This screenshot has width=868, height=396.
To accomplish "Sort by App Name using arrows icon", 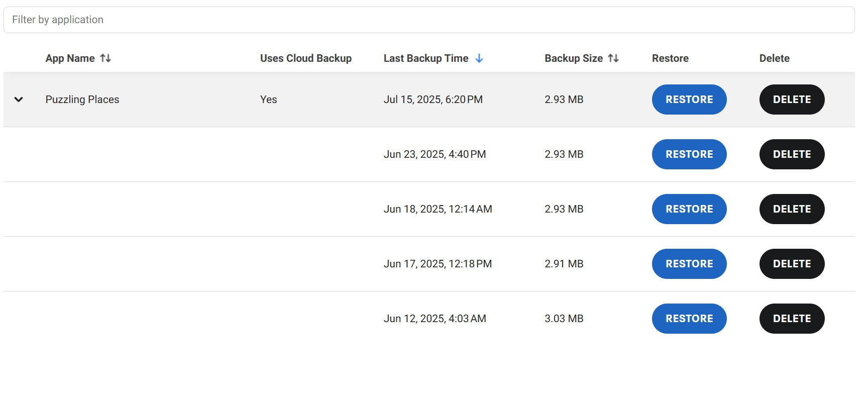I will pos(105,58).
